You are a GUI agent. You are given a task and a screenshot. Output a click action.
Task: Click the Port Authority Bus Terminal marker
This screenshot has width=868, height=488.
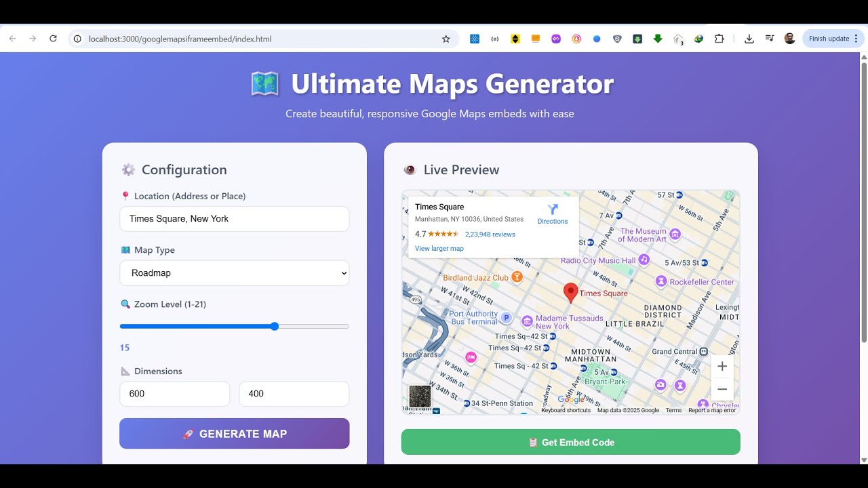(506, 317)
